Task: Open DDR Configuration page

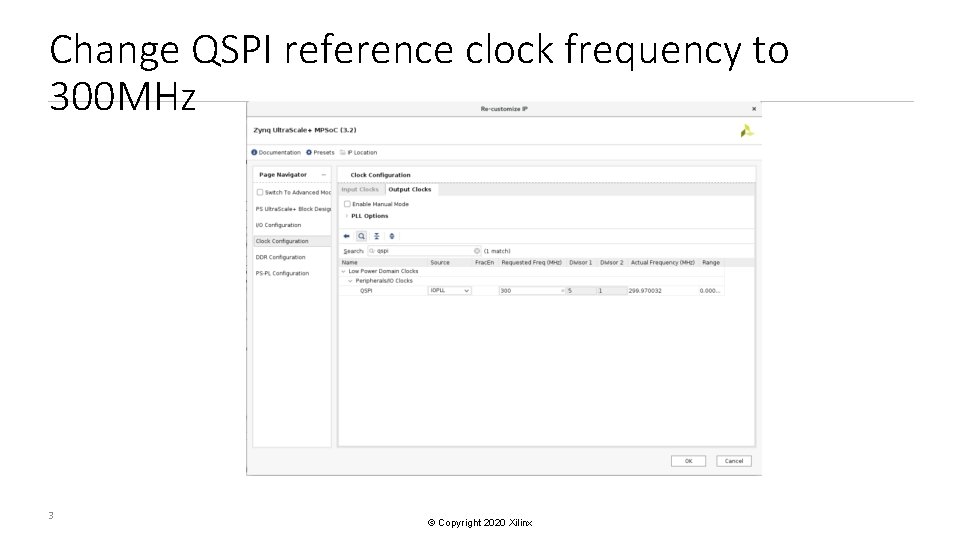Action: tap(280, 258)
